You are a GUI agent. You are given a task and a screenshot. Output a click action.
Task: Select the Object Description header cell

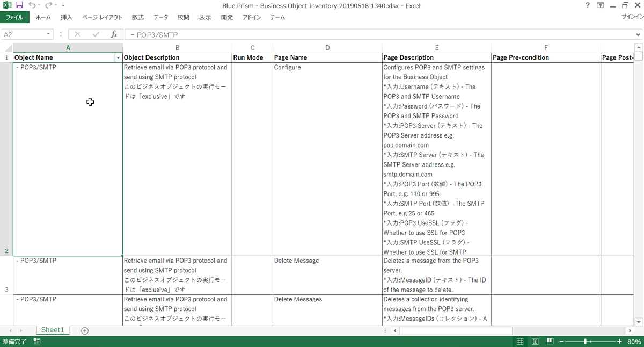coord(177,57)
